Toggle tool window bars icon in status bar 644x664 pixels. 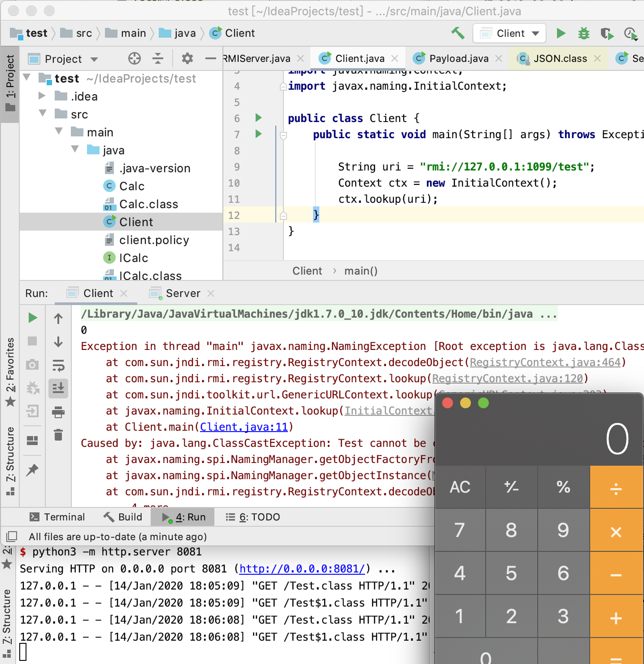11,537
